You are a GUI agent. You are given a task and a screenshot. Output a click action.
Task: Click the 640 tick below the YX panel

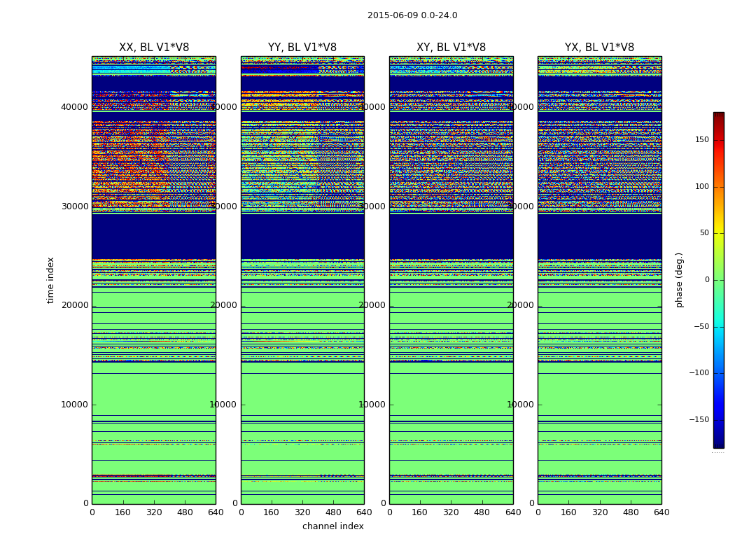[661, 512]
